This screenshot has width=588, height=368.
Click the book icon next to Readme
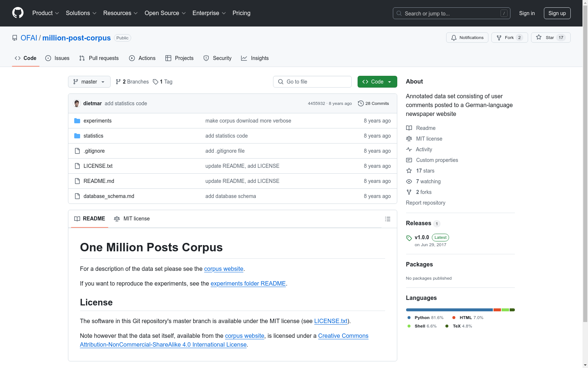click(409, 128)
